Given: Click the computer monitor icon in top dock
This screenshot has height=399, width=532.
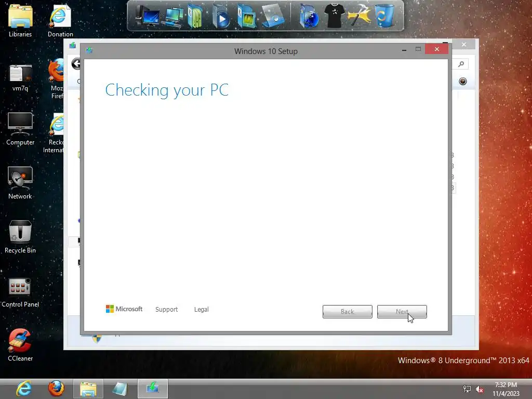Looking at the screenshot, I should coord(147,16).
